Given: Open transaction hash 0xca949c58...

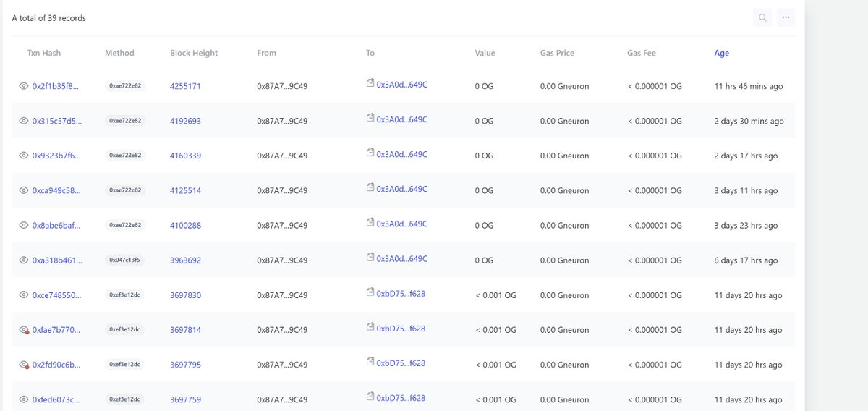Looking at the screenshot, I should tap(56, 190).
